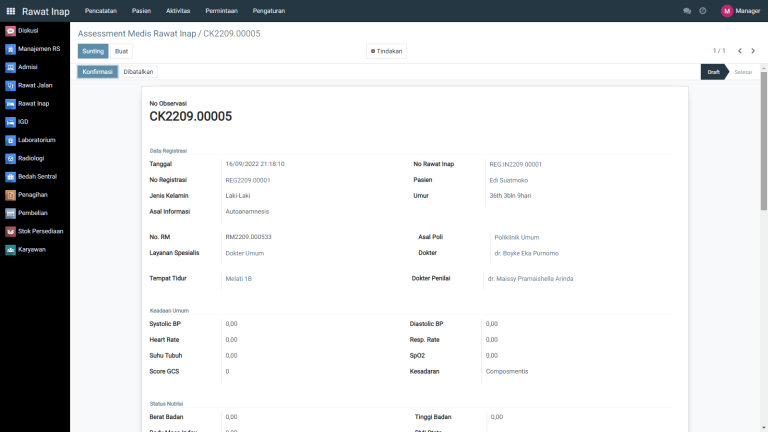Viewport: 768px width, 432px height.
Task: Click the Konfirmasi button
Action: (x=97, y=72)
